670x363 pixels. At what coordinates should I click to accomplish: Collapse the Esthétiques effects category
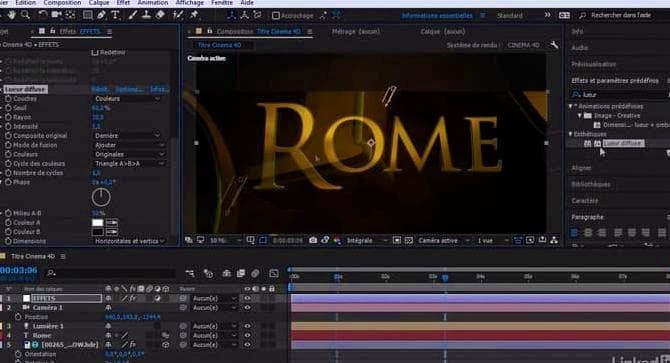tap(570, 134)
